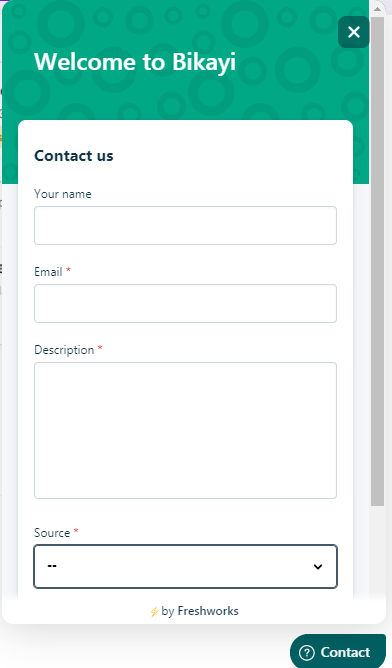Click the Contact us form heading
This screenshot has width=392, height=668.
[74, 155]
